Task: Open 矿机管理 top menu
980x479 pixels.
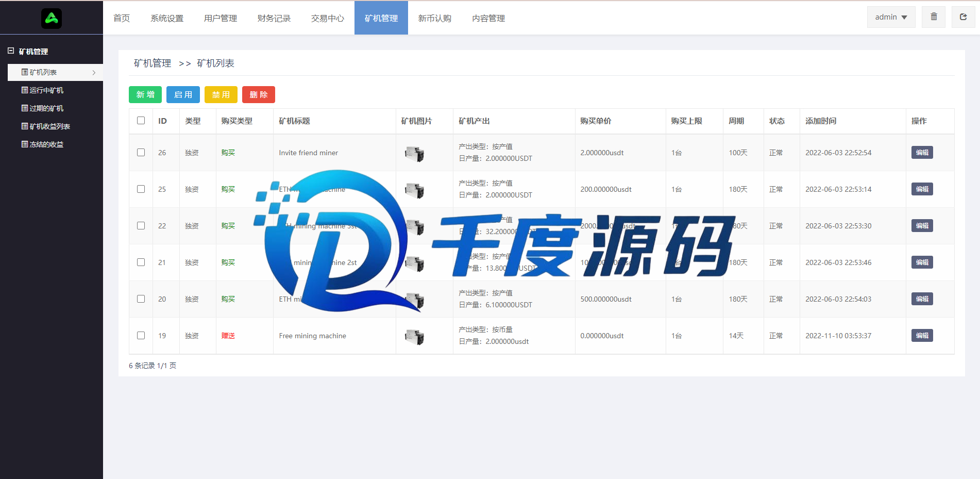Action: [x=381, y=18]
